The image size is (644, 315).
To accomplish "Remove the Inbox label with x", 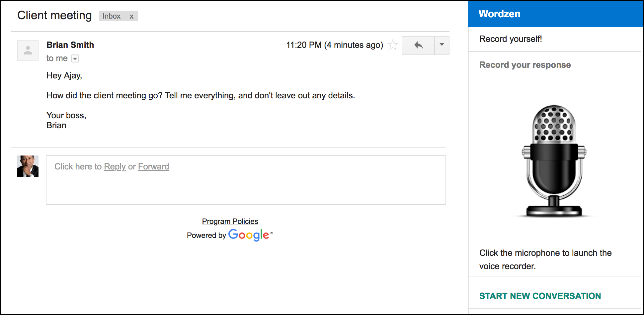I will 131,16.
